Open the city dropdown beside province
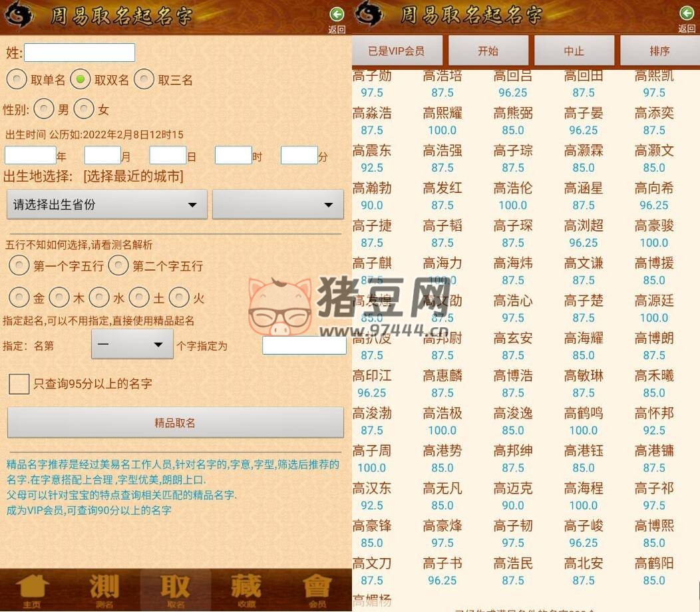This screenshot has height=612, width=700. tap(277, 205)
